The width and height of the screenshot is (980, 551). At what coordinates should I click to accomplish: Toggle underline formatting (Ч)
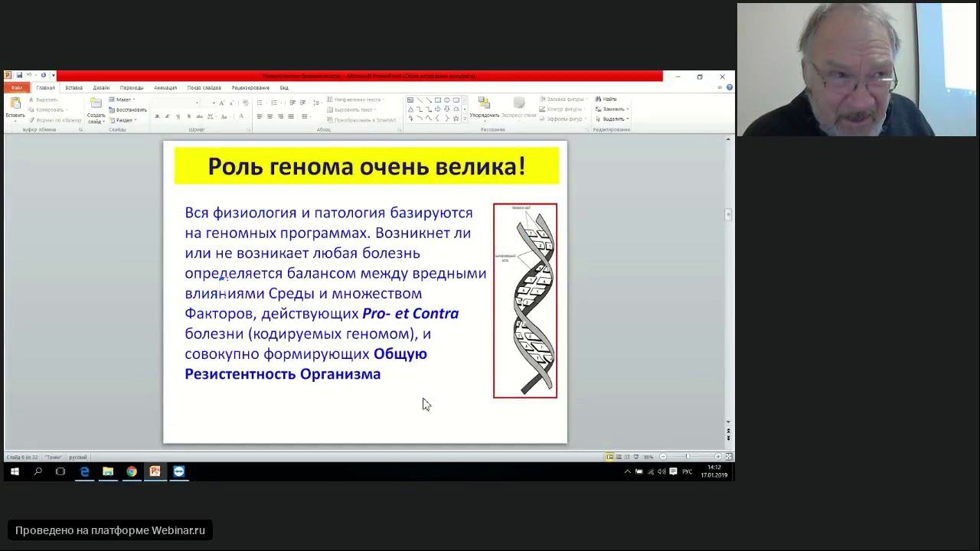coord(178,116)
